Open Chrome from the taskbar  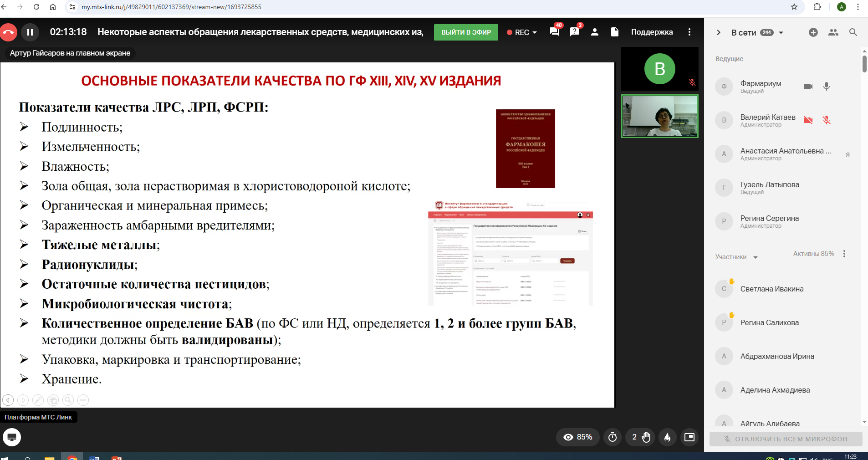pos(72,457)
